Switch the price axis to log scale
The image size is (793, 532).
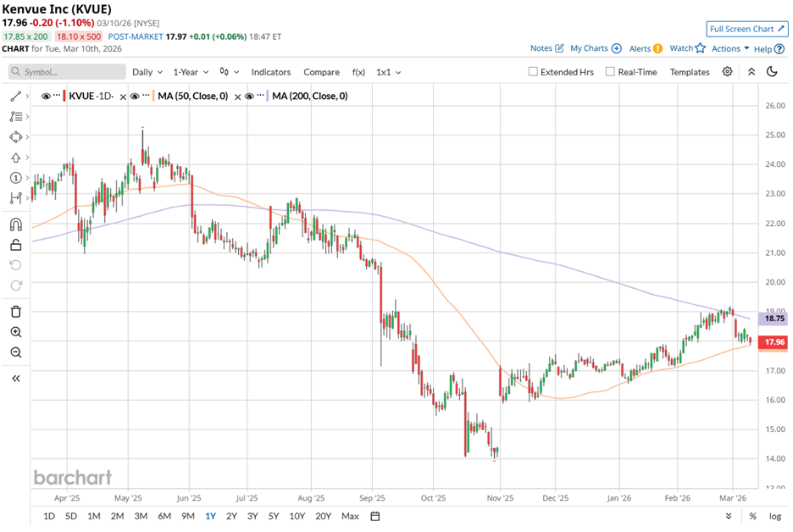coord(774,516)
